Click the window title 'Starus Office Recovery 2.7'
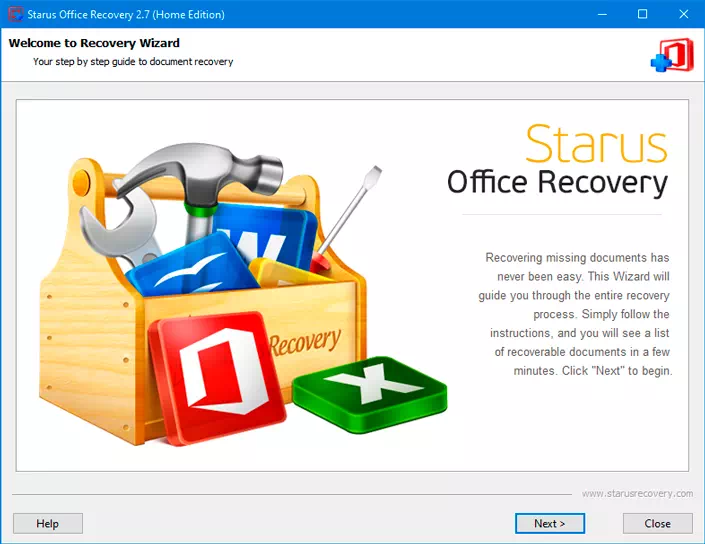Screen dimensions: 705x544 [x=126, y=14]
